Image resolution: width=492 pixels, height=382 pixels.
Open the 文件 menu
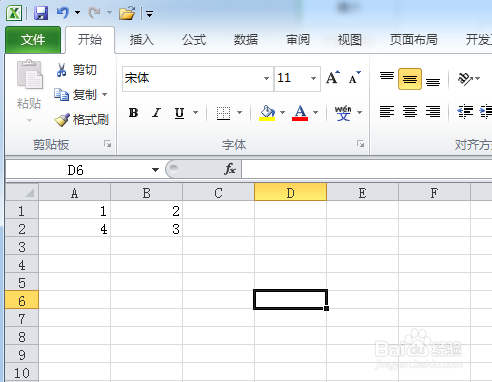tap(33, 40)
